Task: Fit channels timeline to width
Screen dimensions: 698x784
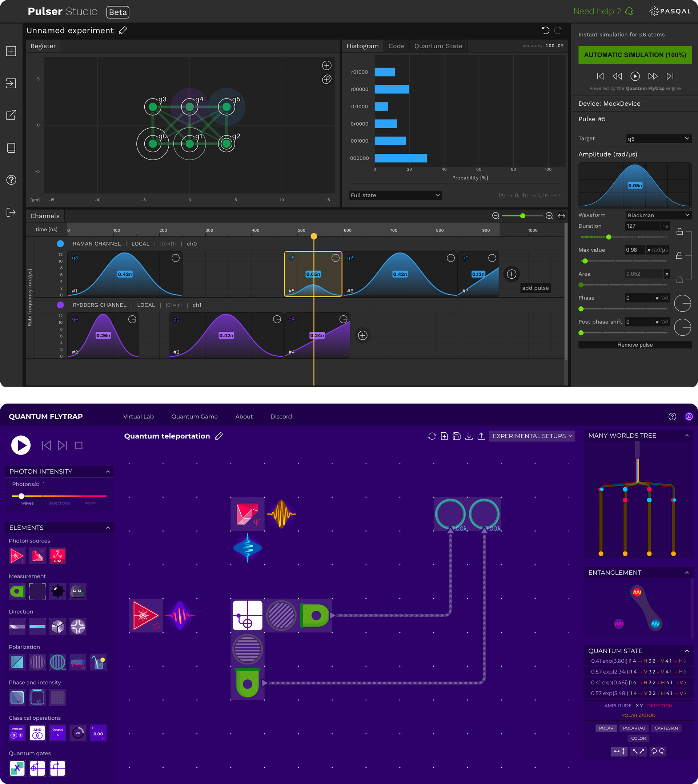Action: pos(561,216)
